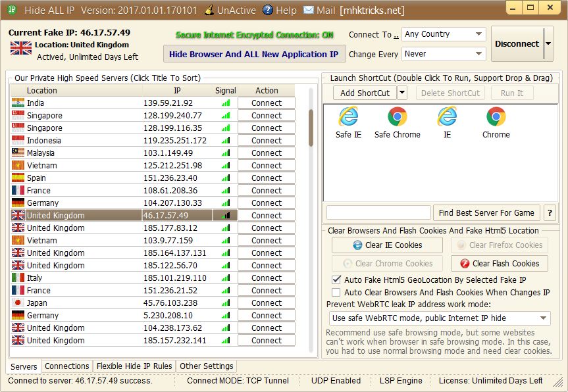Click the Mail envelope icon in title bar
Image resolution: width=568 pixels, height=392 pixels.
308,10
